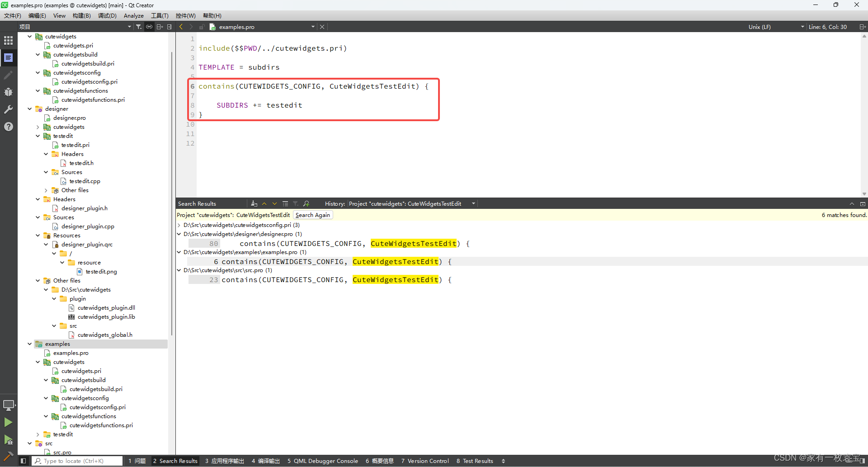The image size is (868, 467).
Task: Open the project view selector dropdown
Action: (75, 27)
